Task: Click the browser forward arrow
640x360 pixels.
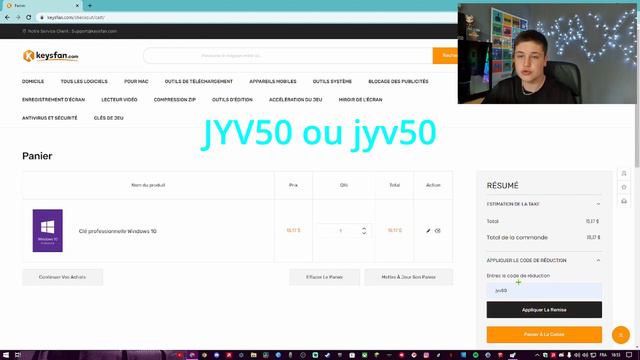Action: [x=18, y=18]
